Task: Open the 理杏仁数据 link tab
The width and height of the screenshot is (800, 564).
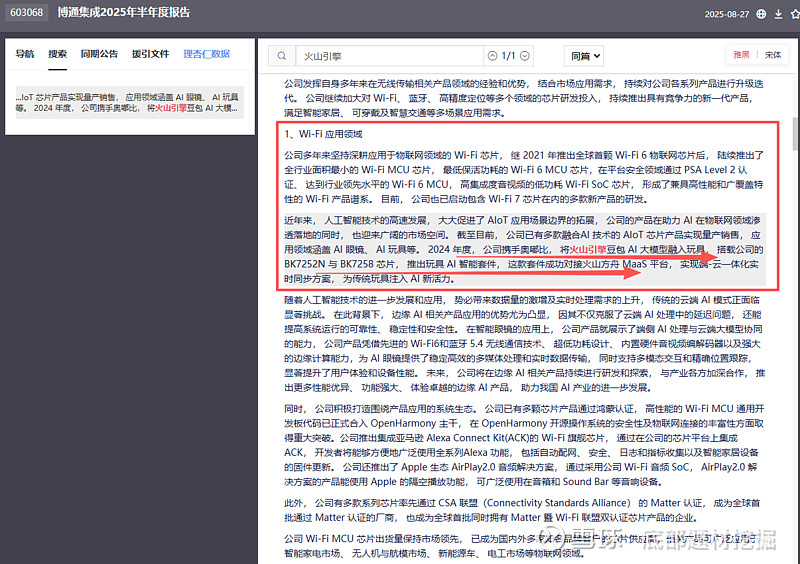Action: [x=207, y=54]
